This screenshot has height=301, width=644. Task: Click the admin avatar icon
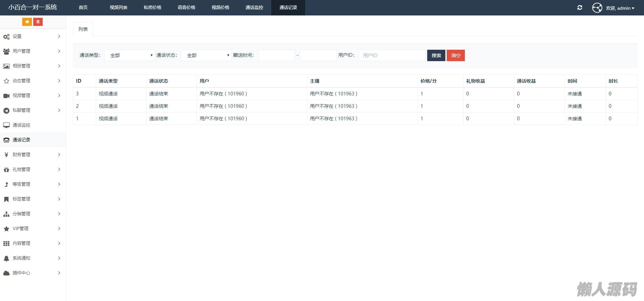point(597,8)
